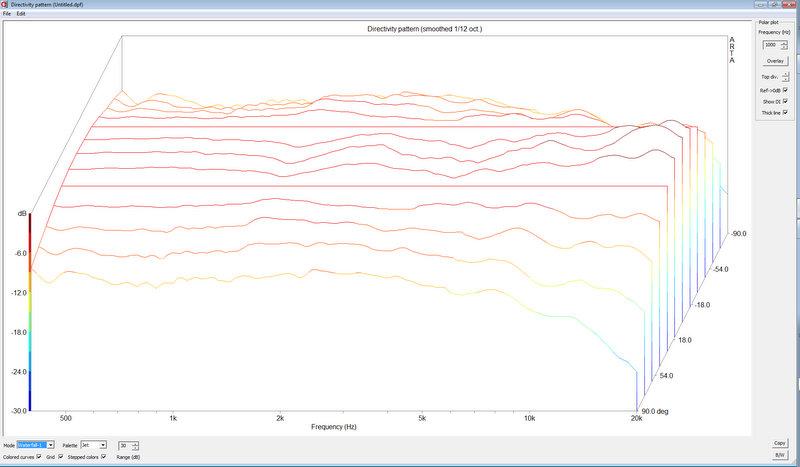Screen dimensions: 800x467
Task: Toggle the Ref->0dB checkbox
Action: pos(786,90)
